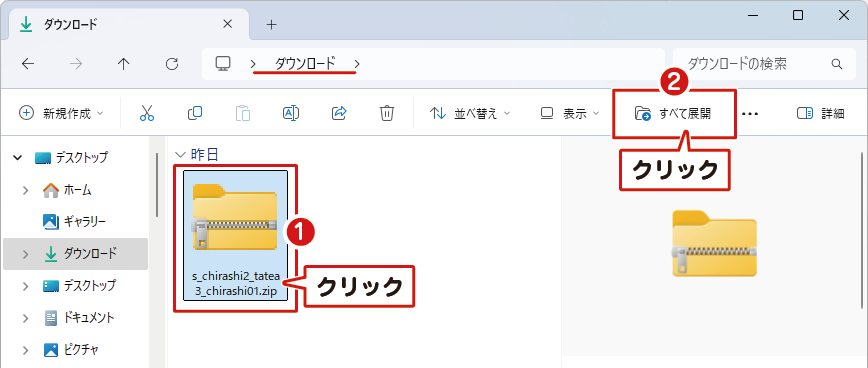Expand the ピクチャ tree node
868x368 pixels.
click(25, 350)
